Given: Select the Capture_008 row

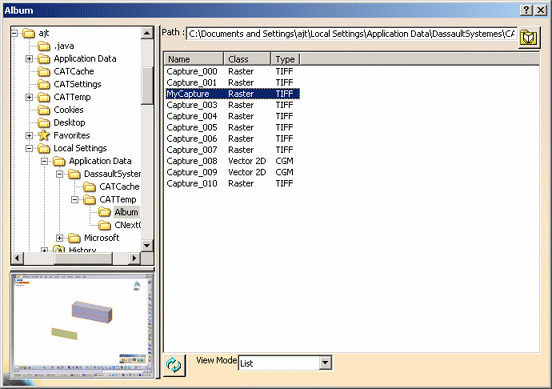Looking at the screenshot, I should coord(232,161).
